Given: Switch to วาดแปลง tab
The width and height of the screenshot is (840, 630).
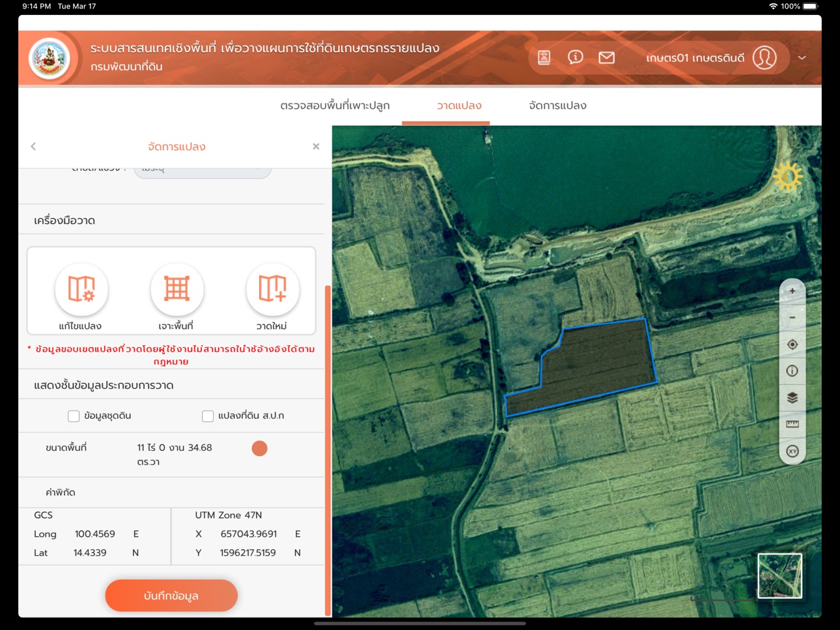Looking at the screenshot, I should [459, 106].
